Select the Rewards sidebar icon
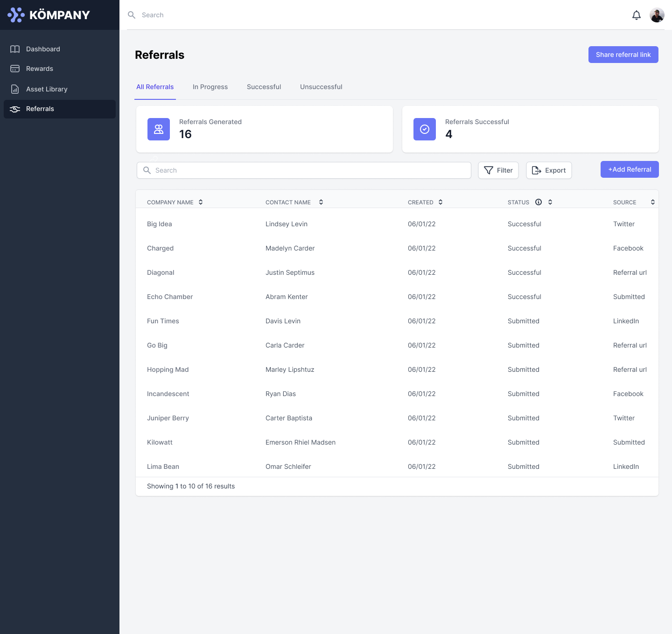The image size is (672, 634). 14,69
